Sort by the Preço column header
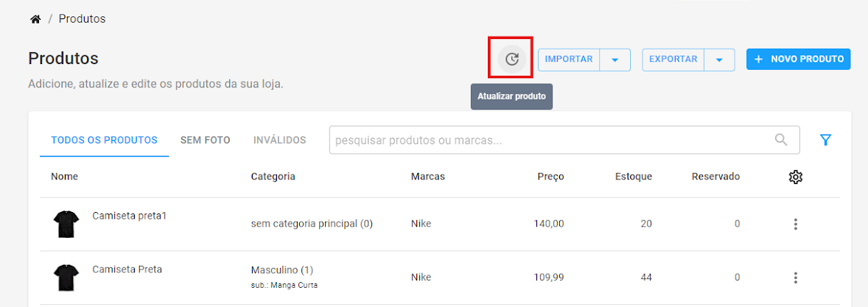This screenshot has height=307, width=868. point(551,177)
